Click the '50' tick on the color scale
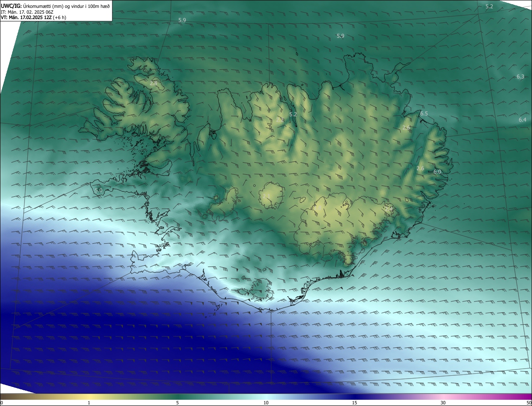Image resolution: width=532 pixels, height=406 pixels. [529, 403]
